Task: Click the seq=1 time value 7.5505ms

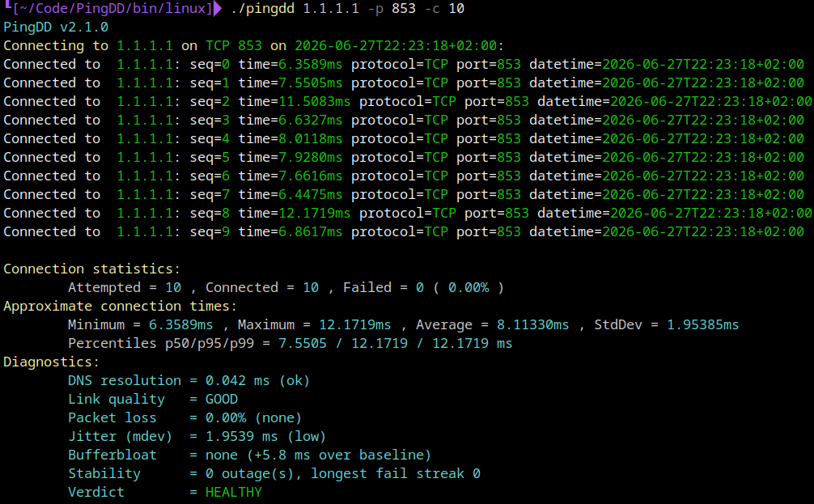Action: 311,83
